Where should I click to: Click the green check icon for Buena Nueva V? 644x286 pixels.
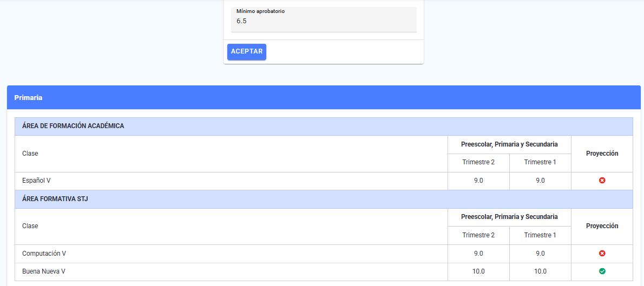pos(602,271)
